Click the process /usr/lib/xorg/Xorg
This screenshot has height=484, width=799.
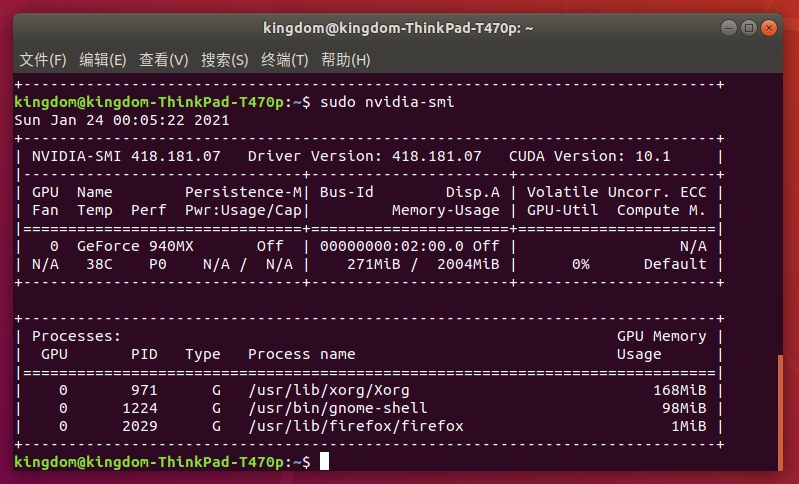(x=329, y=390)
